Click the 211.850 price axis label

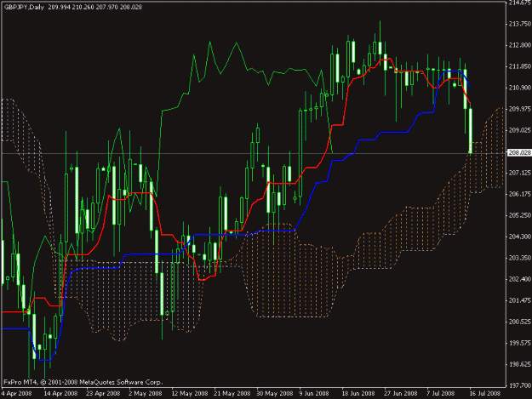point(519,66)
